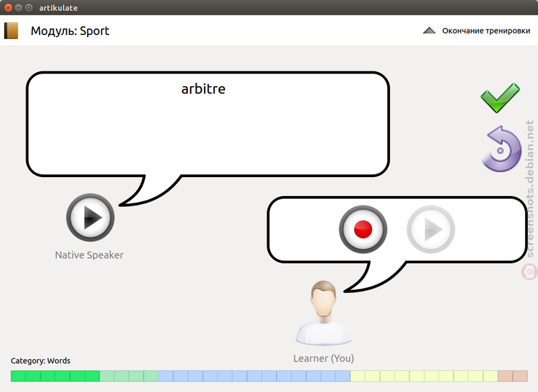This screenshot has width=538, height=392.
Task: Click the "artikulate" window title
Action: (59, 8)
